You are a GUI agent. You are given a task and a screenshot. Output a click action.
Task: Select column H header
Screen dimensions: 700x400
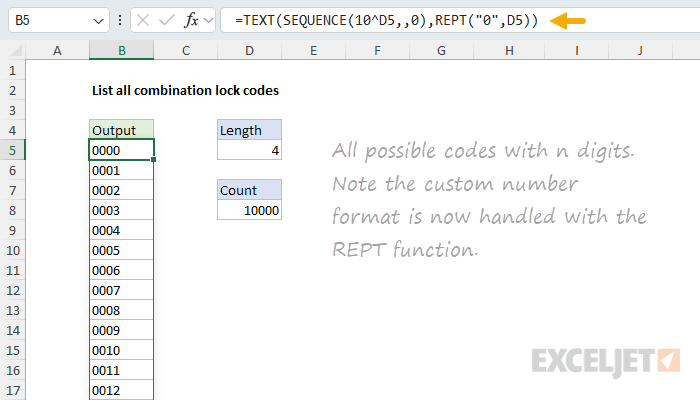[509, 50]
